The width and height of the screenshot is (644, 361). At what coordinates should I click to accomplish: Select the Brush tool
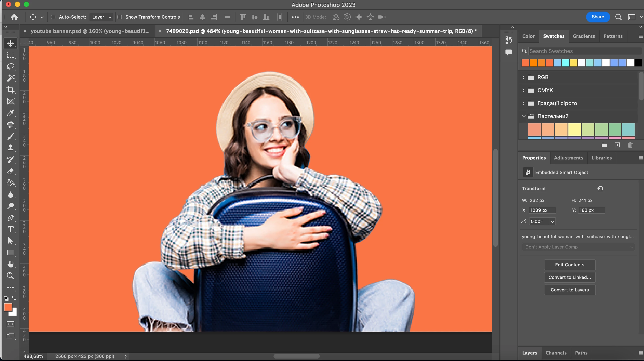11,136
